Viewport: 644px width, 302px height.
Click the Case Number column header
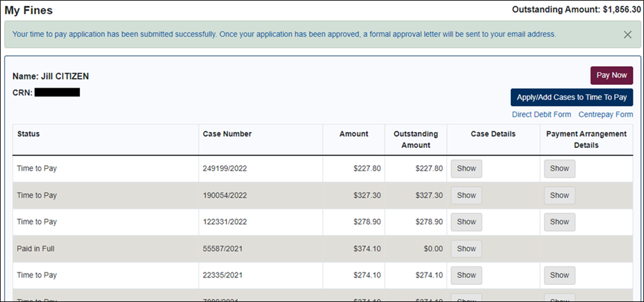[227, 134]
